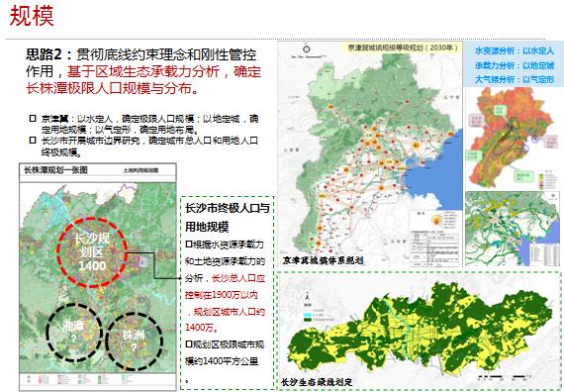Click the scale bar on the 长沙生态绿线 map
Screen dimensions: 564x392
(504, 377)
